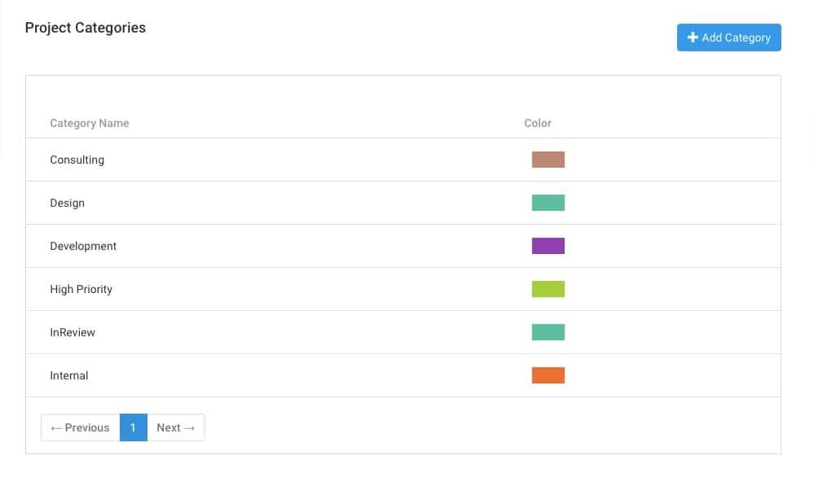Image resolution: width=814 pixels, height=504 pixels.
Task: Open the Development category
Action: [x=83, y=246]
